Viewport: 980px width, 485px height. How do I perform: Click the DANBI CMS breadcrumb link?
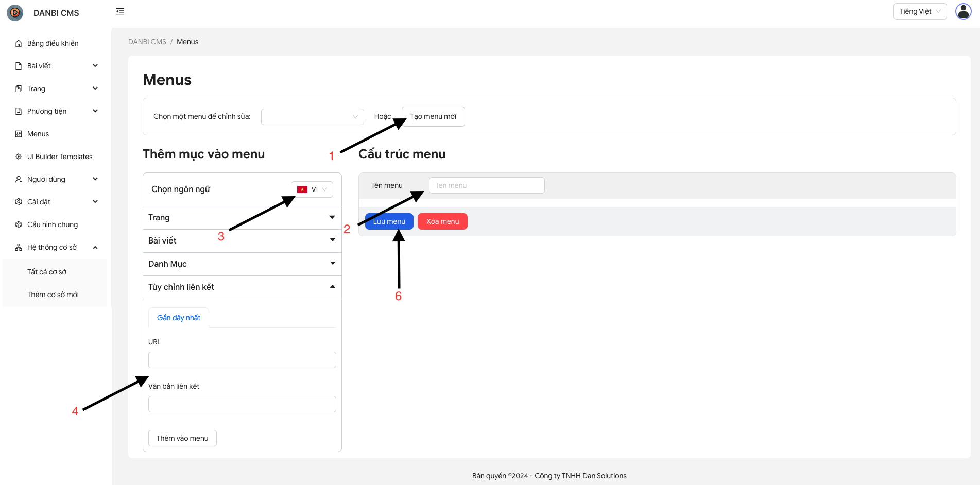(x=147, y=42)
